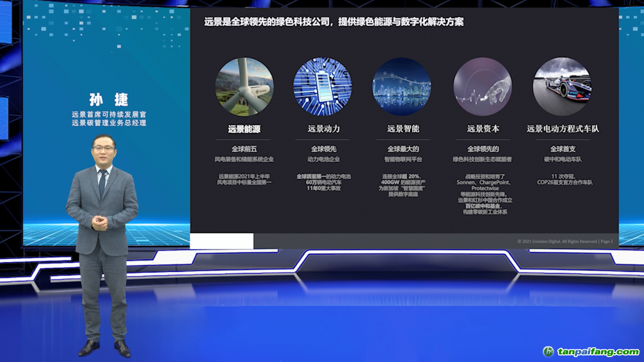Image resolution: width=644 pixels, height=362 pixels.
Task: Click the slide title starting with 远景是全球领先
Action: [333, 22]
